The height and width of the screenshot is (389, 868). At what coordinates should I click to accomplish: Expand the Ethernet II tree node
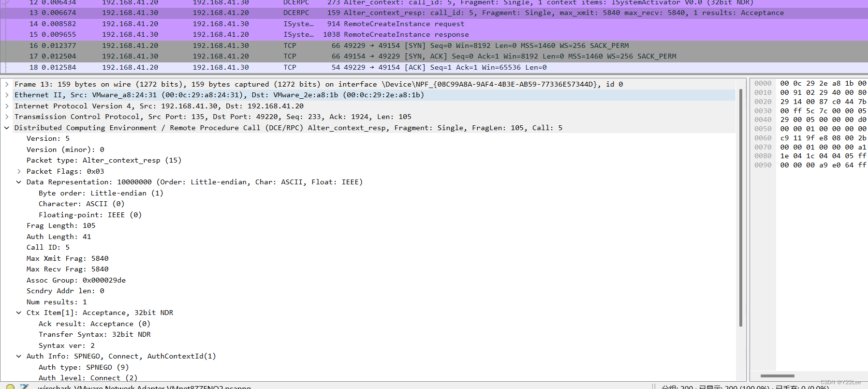point(7,95)
